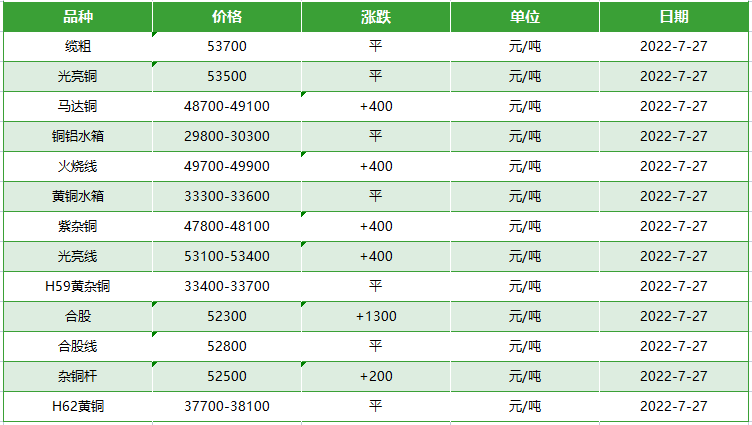This screenshot has height=425, width=752.
Task: Click the 光亮线 price cell 53100-53400
Action: 227,256
